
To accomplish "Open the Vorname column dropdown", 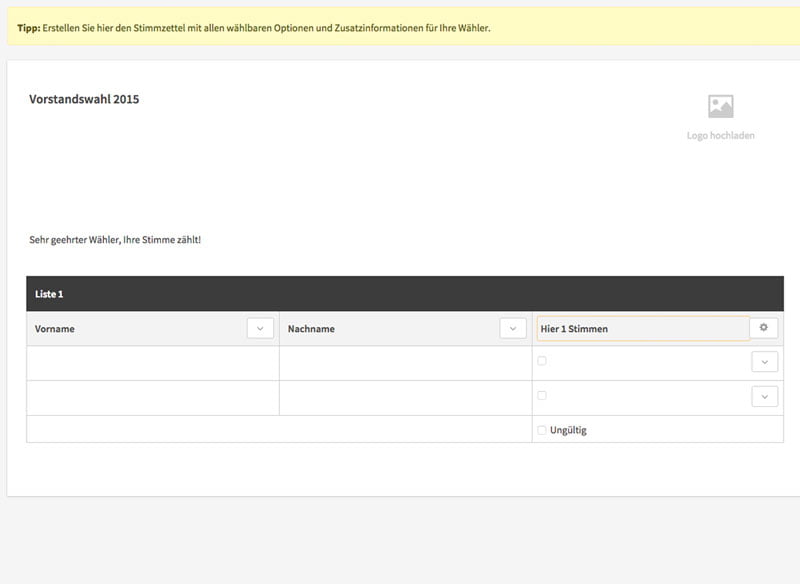I will click(x=260, y=328).
